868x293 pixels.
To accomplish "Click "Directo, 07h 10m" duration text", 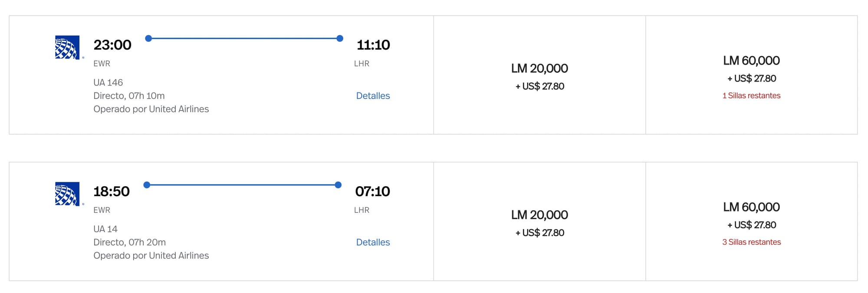I will point(129,95).
